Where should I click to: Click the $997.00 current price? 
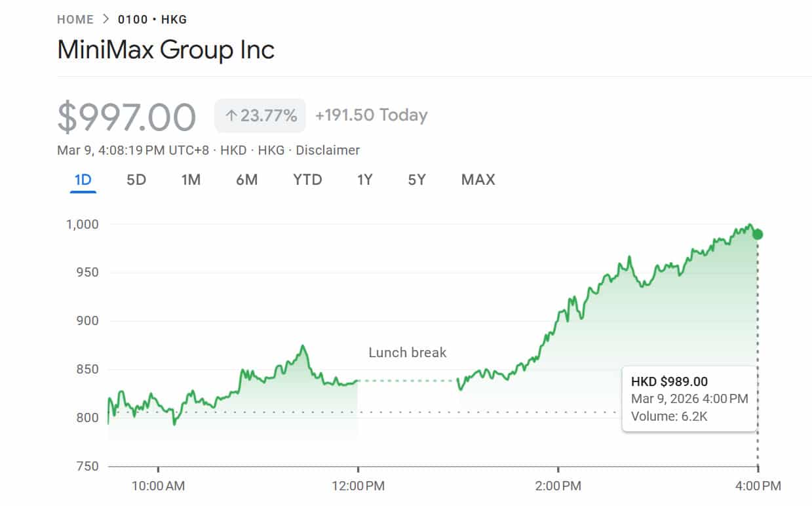pos(126,117)
